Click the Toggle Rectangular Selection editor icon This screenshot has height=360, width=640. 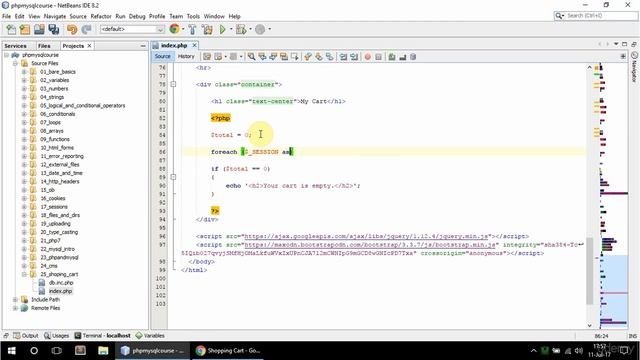click(294, 57)
